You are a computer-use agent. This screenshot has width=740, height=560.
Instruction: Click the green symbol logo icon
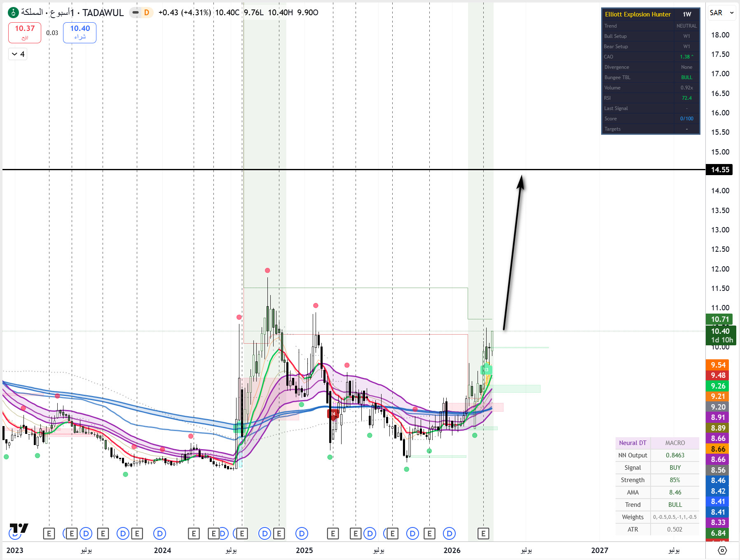(x=13, y=12)
